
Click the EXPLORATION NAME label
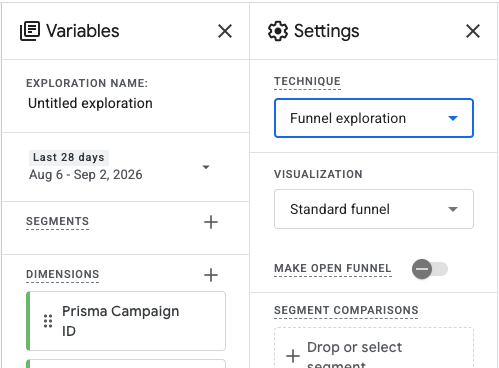(87, 83)
